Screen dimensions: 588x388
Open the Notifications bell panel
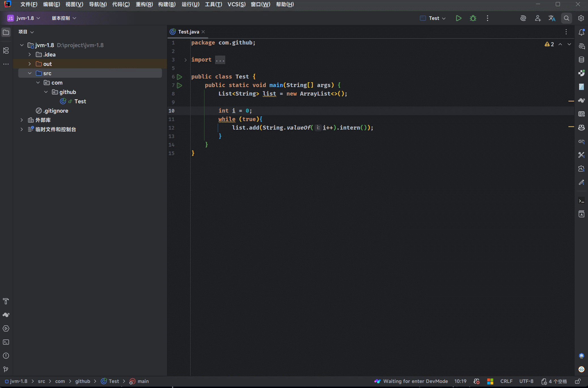click(x=581, y=32)
